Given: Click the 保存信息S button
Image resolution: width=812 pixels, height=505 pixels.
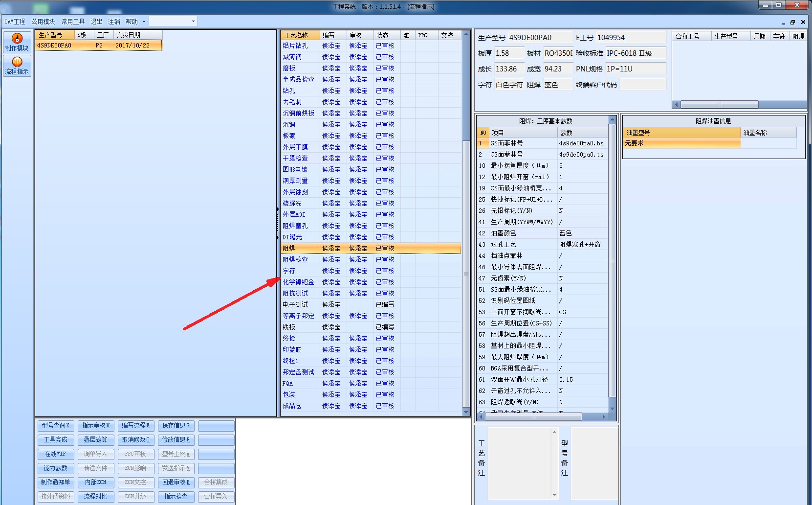Looking at the screenshot, I should click(176, 426).
